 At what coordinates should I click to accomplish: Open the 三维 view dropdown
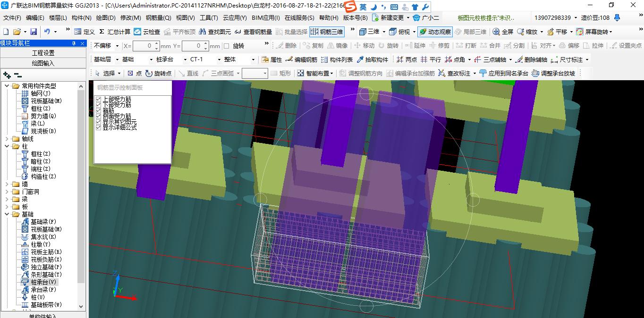pos(384,32)
